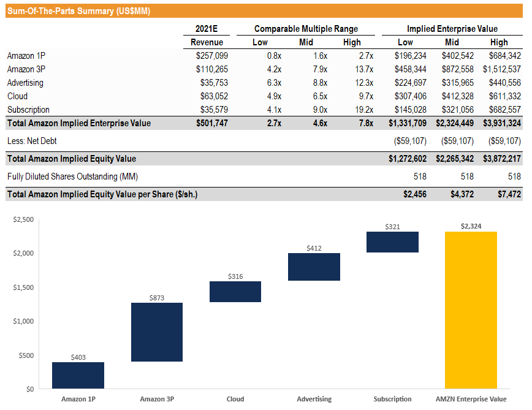
Task: Select total revenue $501,747
Action: click(x=211, y=123)
